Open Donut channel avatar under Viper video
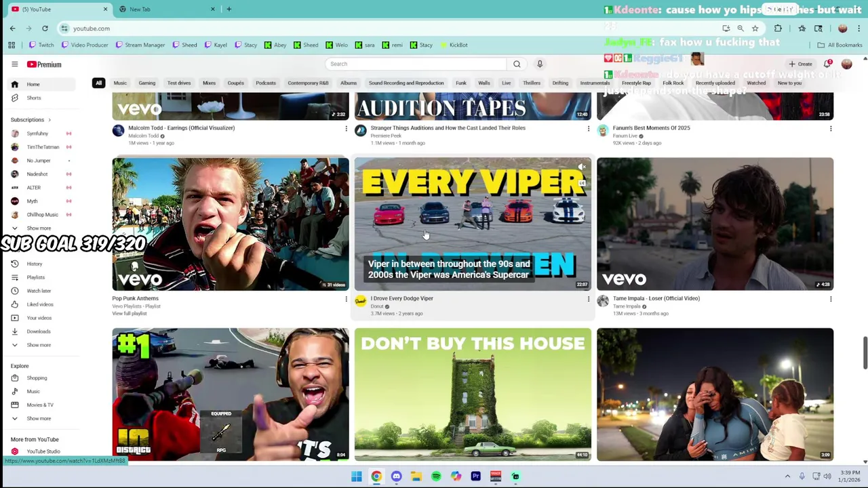Viewport: 868px width, 488px height. point(361,301)
